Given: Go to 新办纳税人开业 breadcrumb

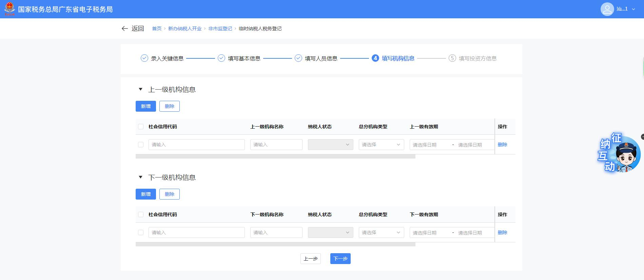Looking at the screenshot, I should (x=185, y=29).
